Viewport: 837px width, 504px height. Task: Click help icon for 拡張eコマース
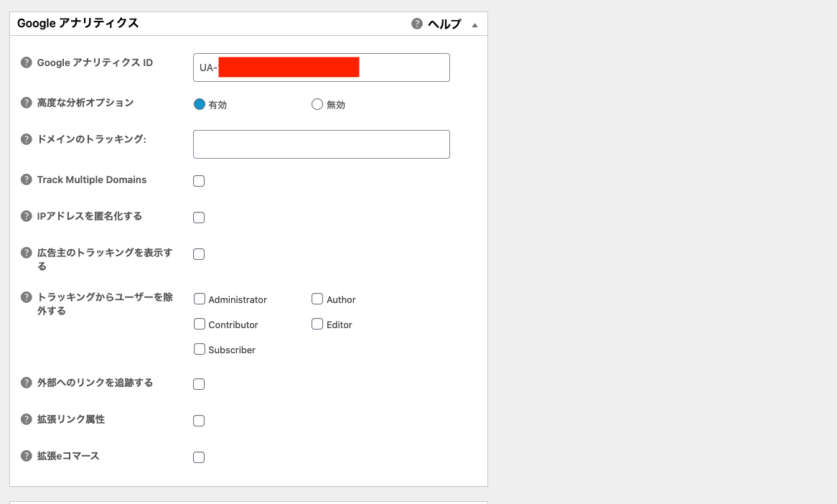coord(26,456)
